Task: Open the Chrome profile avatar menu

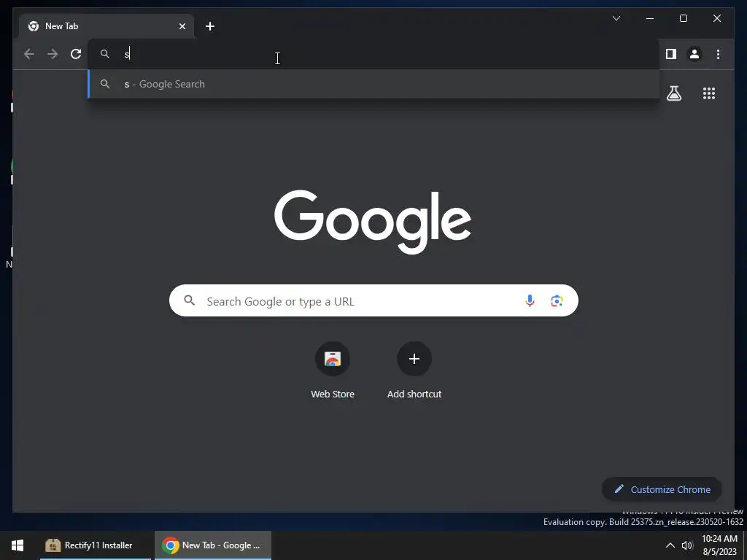Action: click(x=694, y=54)
